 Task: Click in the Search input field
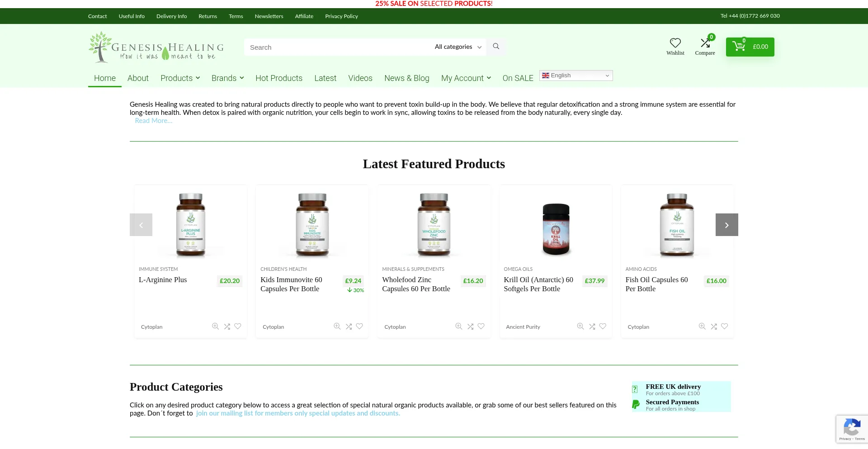click(337, 47)
